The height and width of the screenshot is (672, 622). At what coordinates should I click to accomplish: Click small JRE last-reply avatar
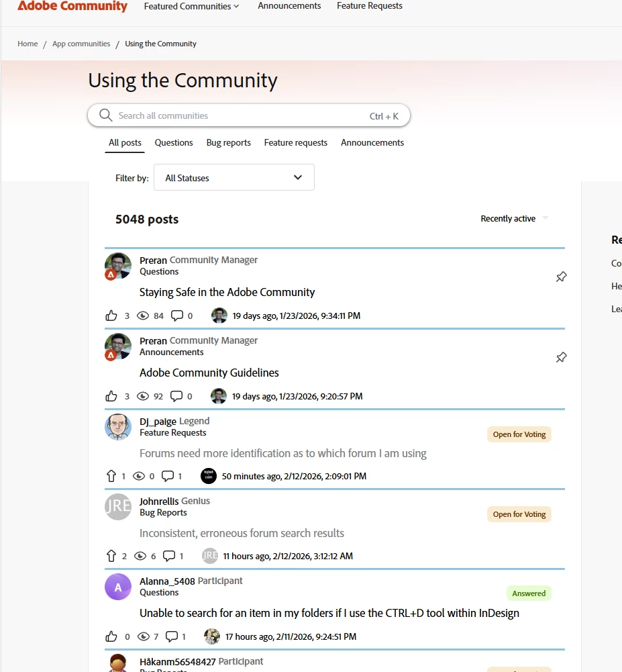click(210, 556)
